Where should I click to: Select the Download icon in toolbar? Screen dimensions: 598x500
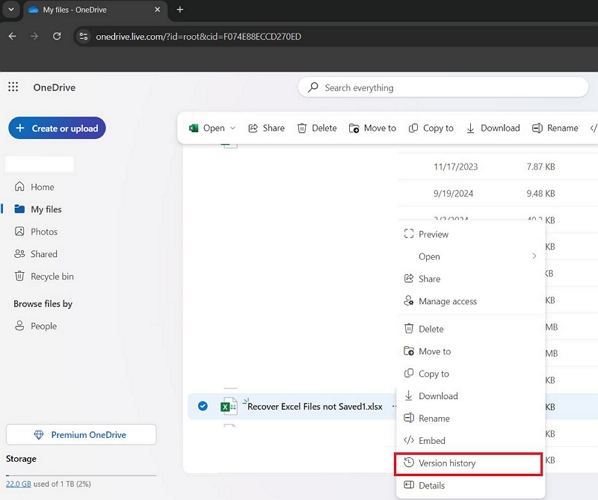click(x=471, y=128)
